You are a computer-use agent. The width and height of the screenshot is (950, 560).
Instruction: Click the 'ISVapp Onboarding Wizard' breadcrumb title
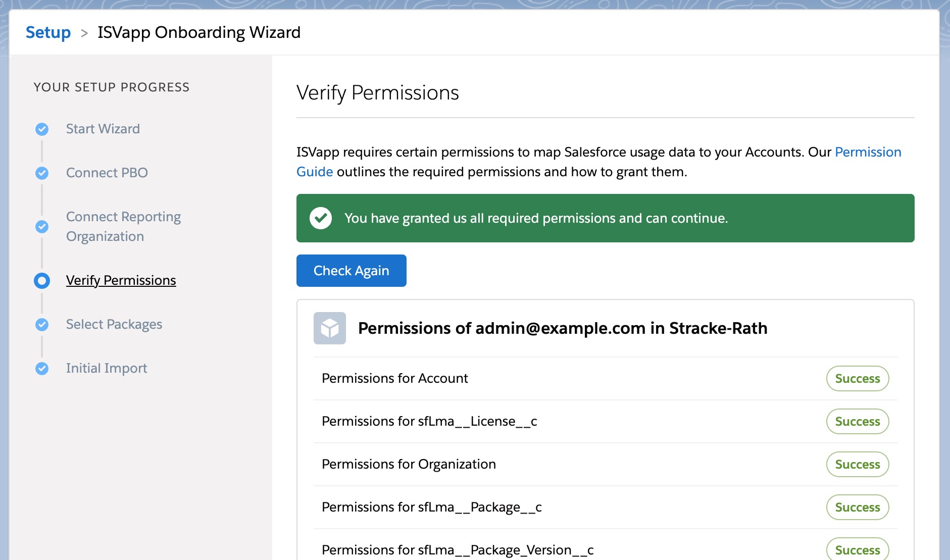click(199, 32)
